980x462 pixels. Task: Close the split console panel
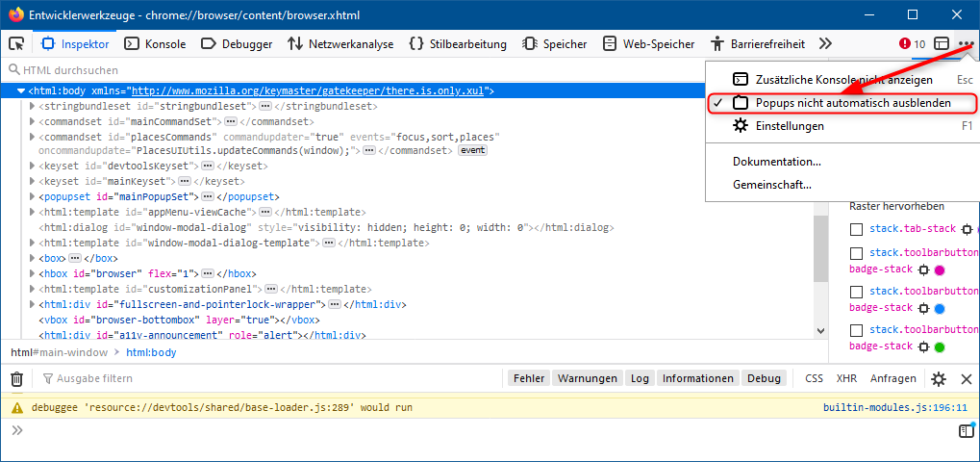point(967,379)
